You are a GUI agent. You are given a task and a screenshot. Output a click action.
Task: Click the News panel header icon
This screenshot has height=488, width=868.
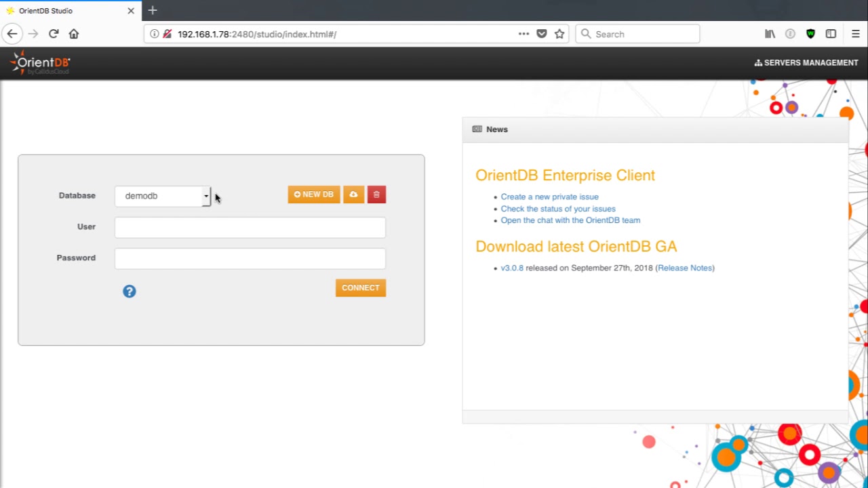(477, 129)
